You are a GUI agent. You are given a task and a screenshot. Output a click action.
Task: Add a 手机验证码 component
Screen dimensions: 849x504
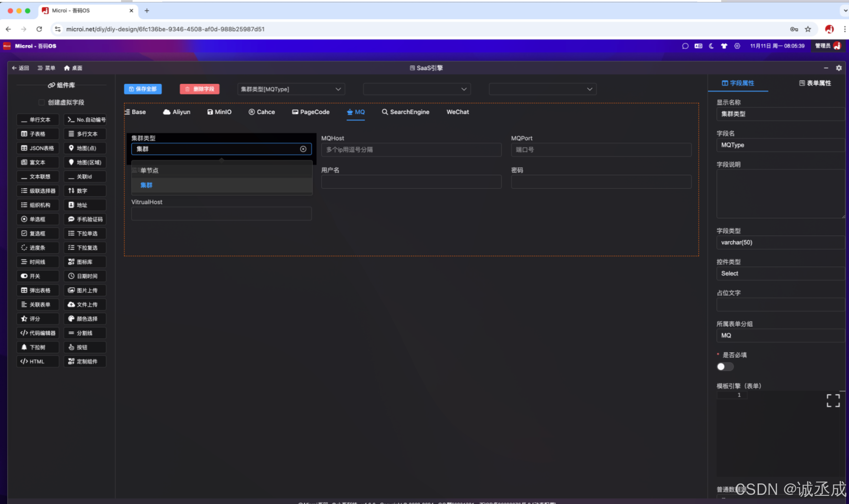(85, 219)
